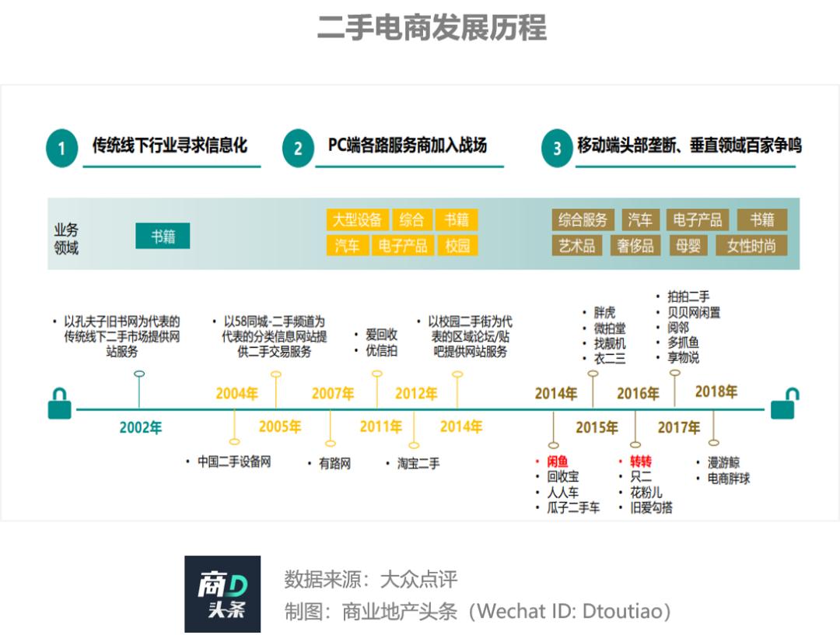
Task: Select the number 3 stage circle
Action: click(x=557, y=148)
